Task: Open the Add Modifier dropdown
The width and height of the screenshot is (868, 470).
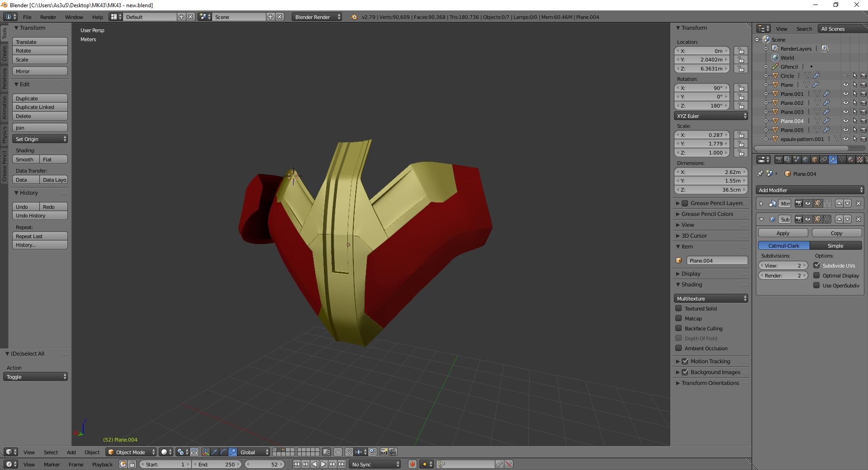Action: click(810, 190)
